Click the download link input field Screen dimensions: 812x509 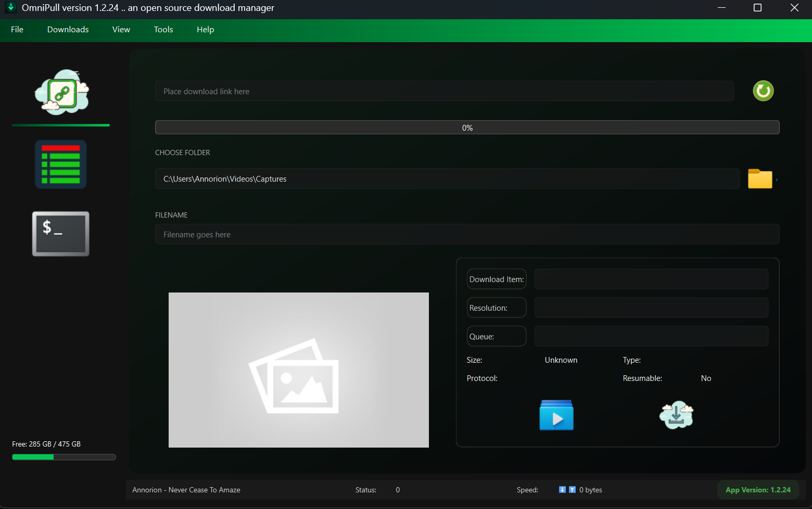[445, 91]
